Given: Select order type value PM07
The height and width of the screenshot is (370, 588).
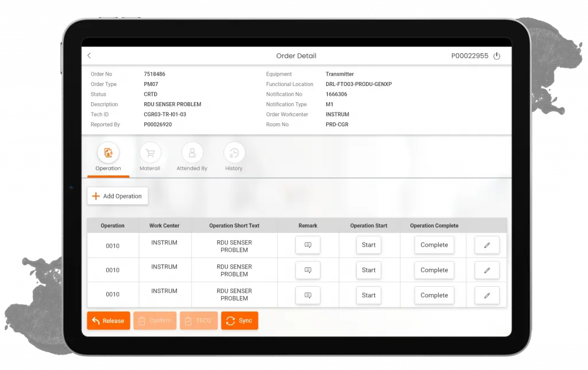Looking at the screenshot, I should [x=151, y=84].
